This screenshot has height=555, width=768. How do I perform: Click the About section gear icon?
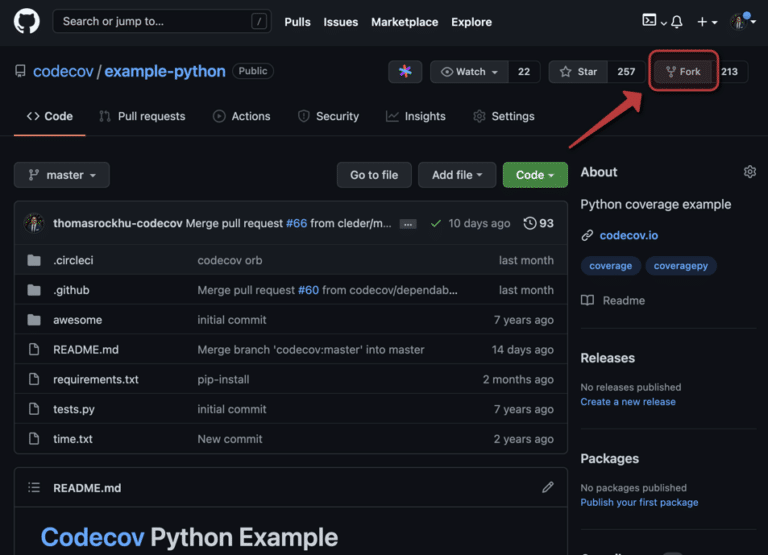tap(750, 172)
